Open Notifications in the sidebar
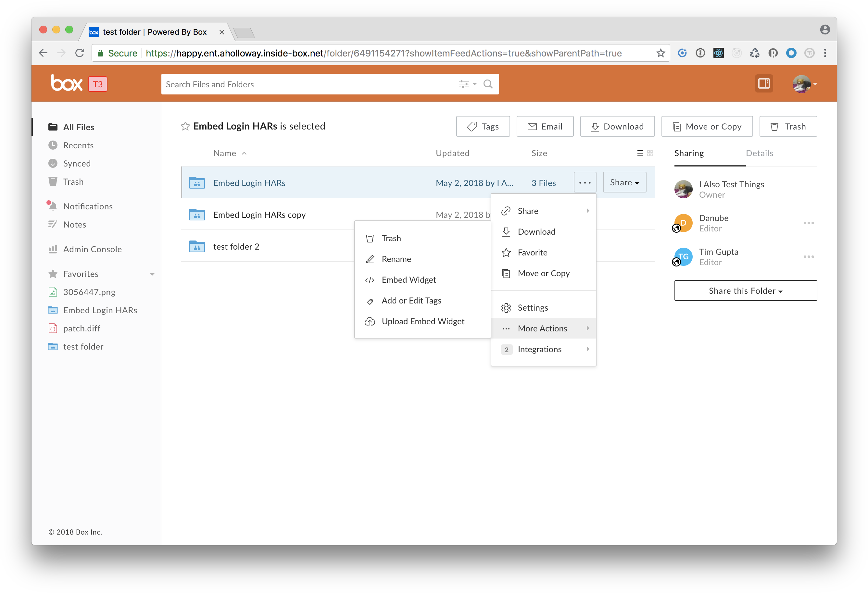 (88, 206)
